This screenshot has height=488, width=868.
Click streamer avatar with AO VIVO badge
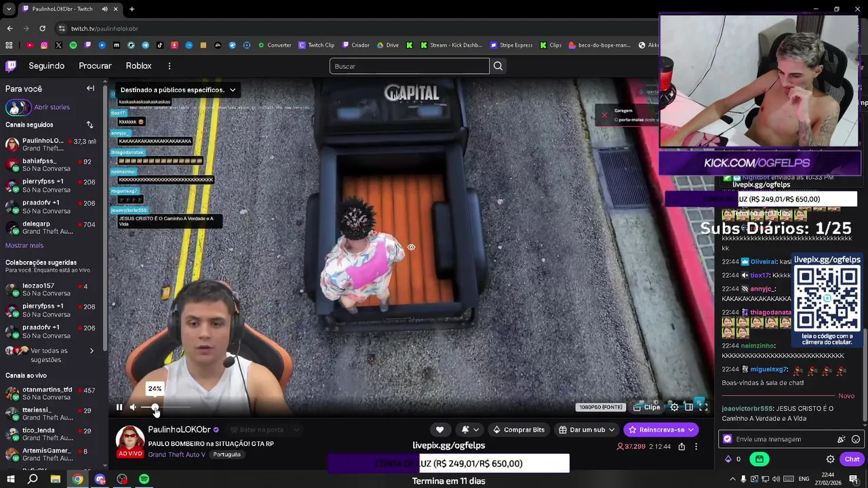click(x=130, y=442)
